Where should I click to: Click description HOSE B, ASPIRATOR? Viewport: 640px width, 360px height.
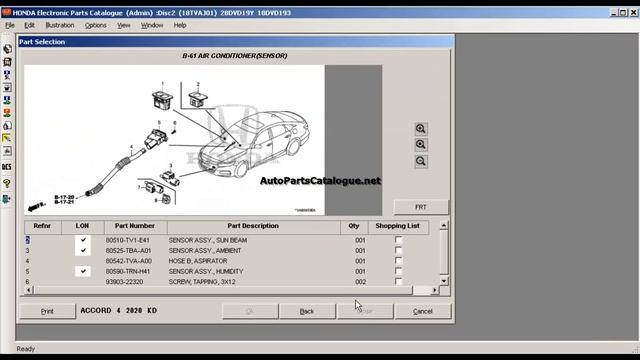198,261
